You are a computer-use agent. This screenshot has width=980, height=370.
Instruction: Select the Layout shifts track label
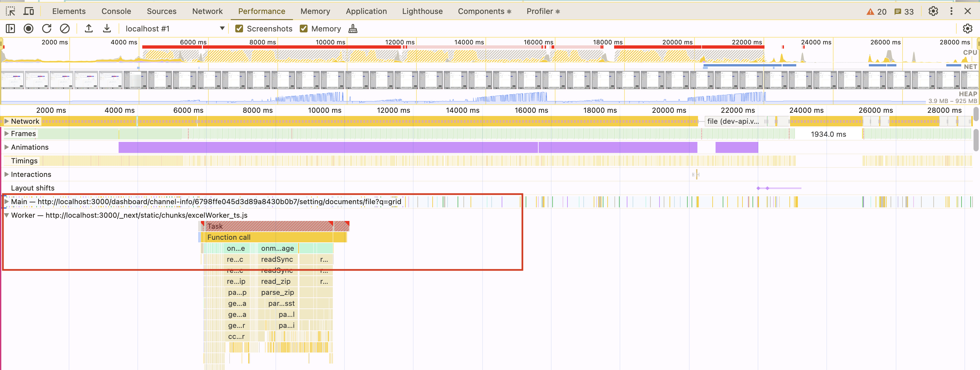click(x=32, y=188)
